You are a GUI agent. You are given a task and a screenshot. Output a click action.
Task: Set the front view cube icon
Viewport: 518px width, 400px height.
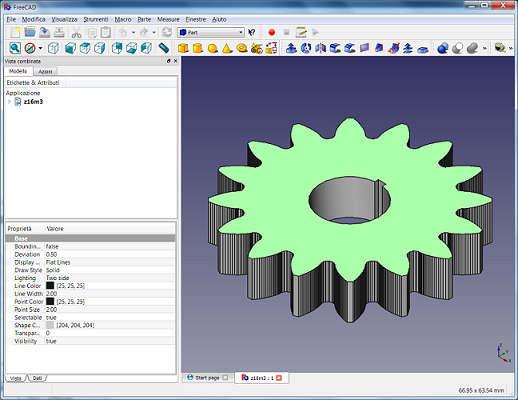(x=70, y=48)
